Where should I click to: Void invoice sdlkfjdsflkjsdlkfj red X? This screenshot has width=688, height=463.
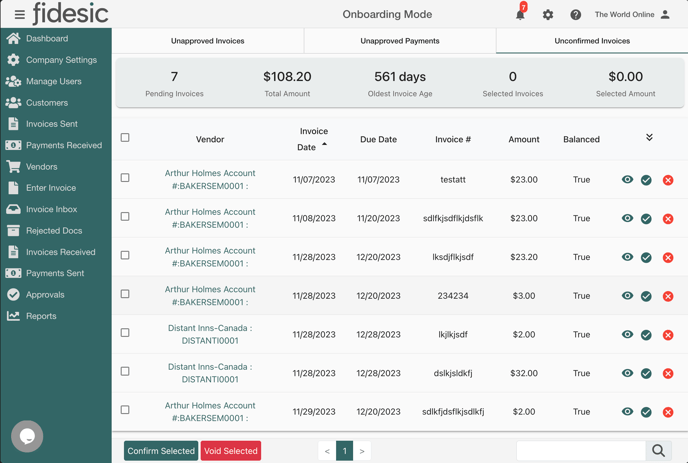[x=668, y=412]
